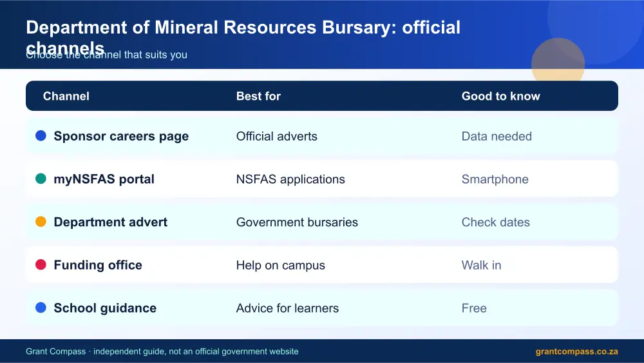Image resolution: width=644 pixels, height=363 pixels.
Task: Select the 'Funding office' channel name
Action: coord(98,265)
